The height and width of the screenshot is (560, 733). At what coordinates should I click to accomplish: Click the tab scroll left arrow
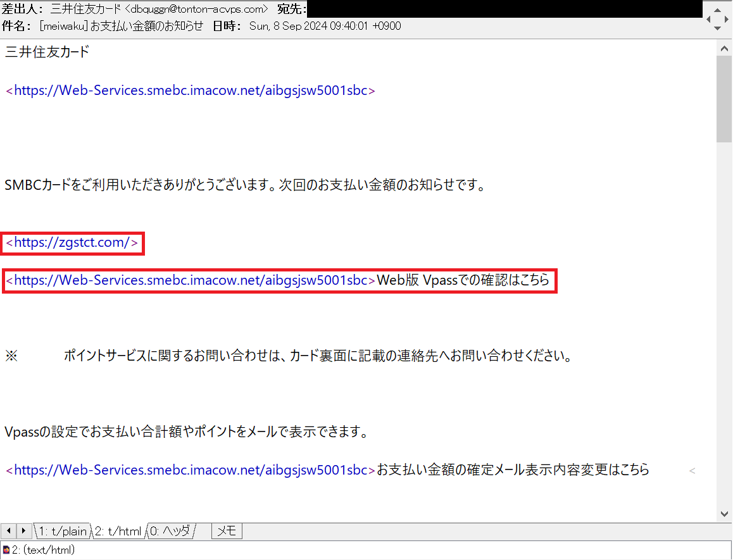[x=8, y=531]
